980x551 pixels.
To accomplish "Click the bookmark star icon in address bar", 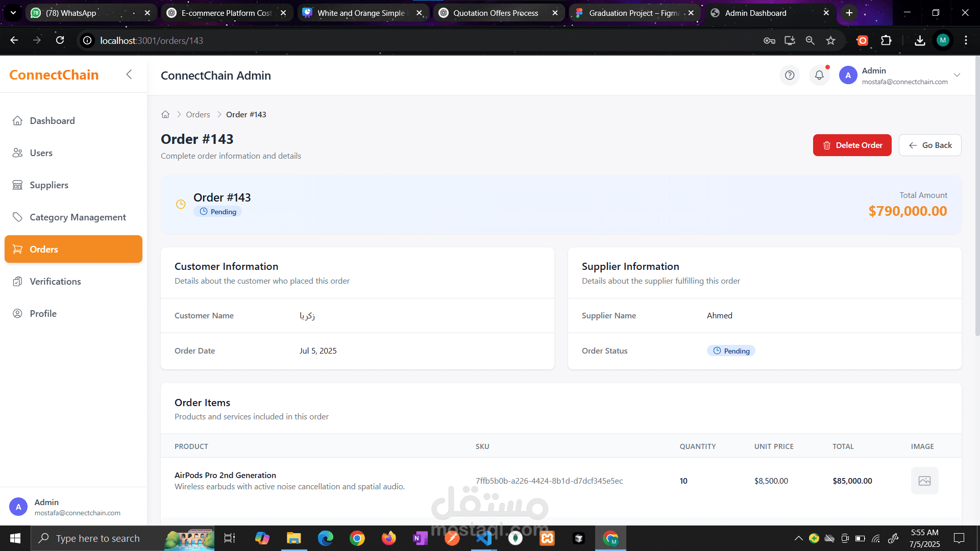I will tap(831, 40).
